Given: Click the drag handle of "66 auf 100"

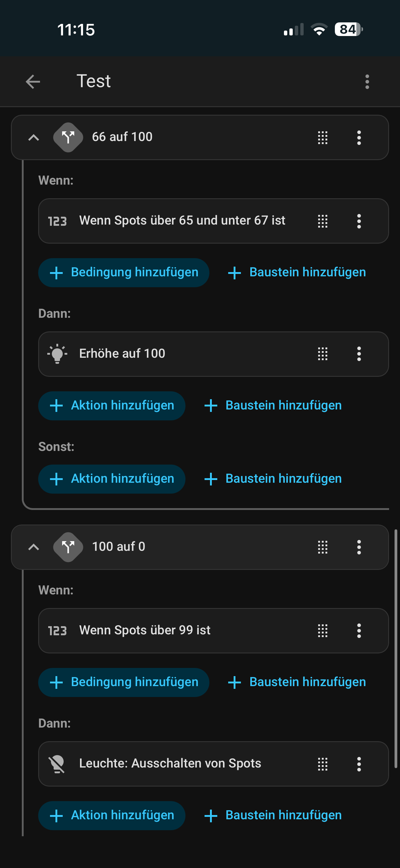Looking at the screenshot, I should [322, 137].
